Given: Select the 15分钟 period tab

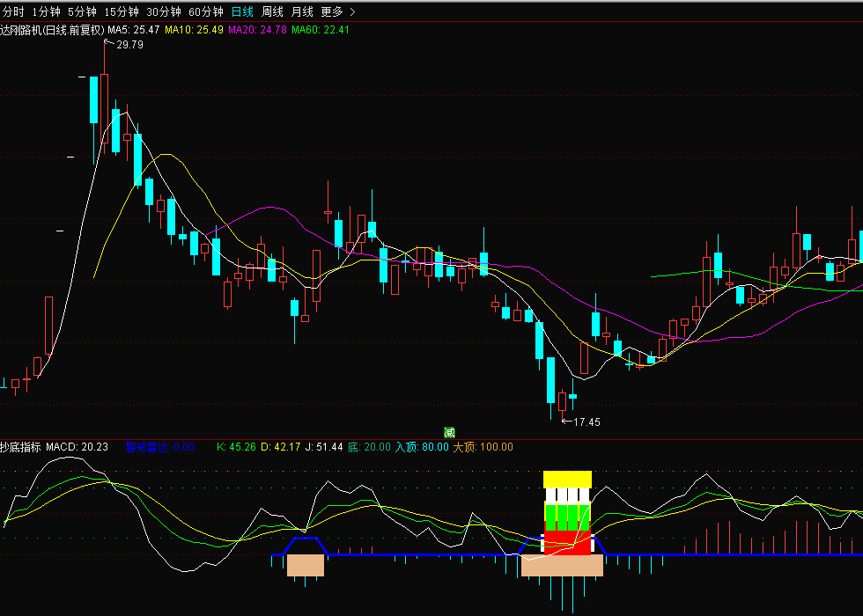Looking at the screenshot, I should (x=122, y=11).
